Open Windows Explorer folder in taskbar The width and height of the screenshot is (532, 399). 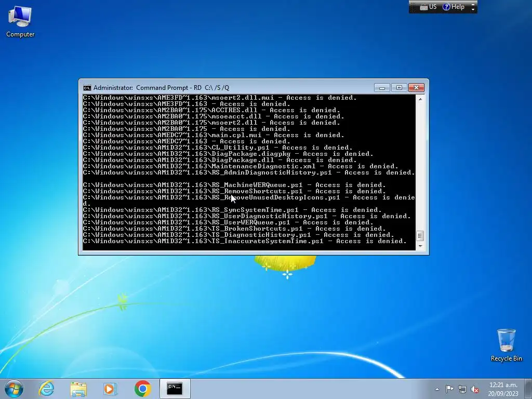coord(78,389)
